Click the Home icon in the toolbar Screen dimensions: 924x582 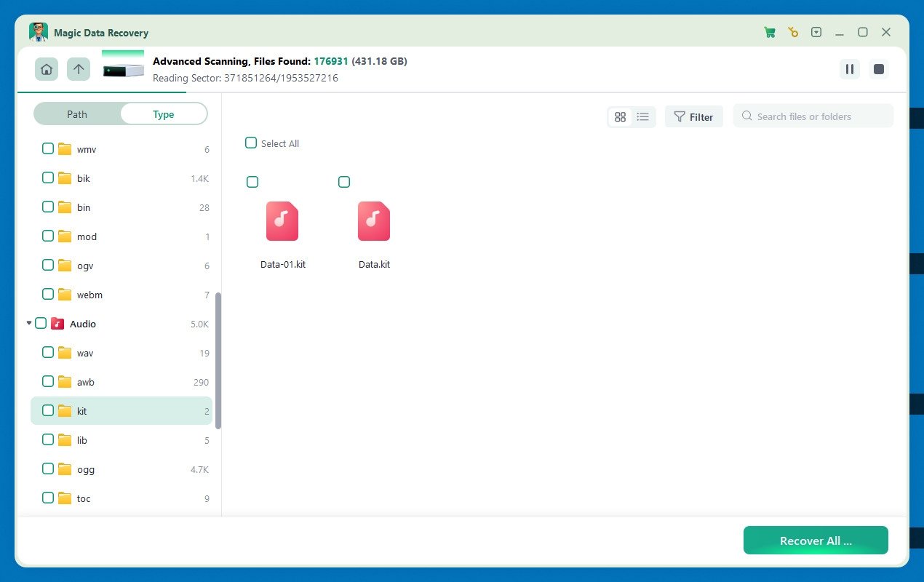pyautogui.click(x=46, y=68)
